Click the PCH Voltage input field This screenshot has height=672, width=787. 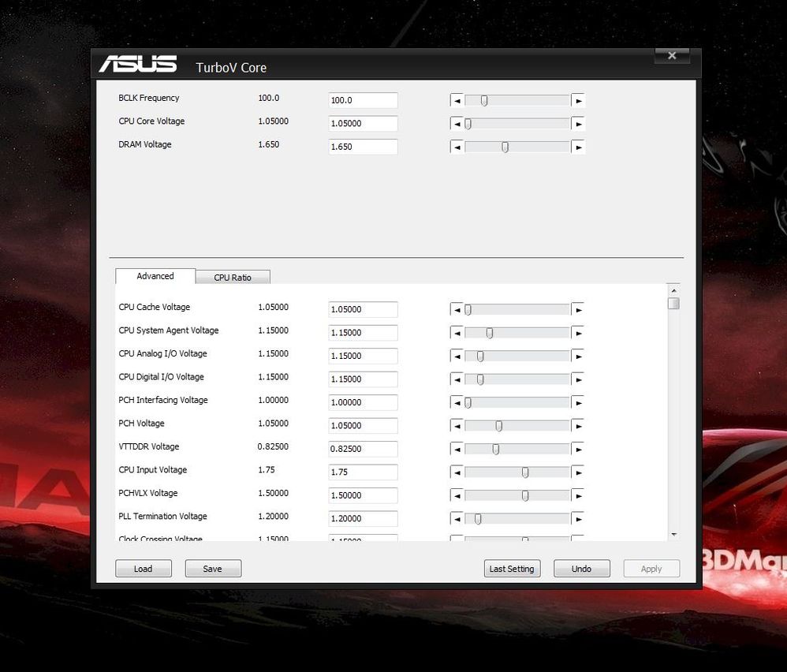click(x=363, y=426)
